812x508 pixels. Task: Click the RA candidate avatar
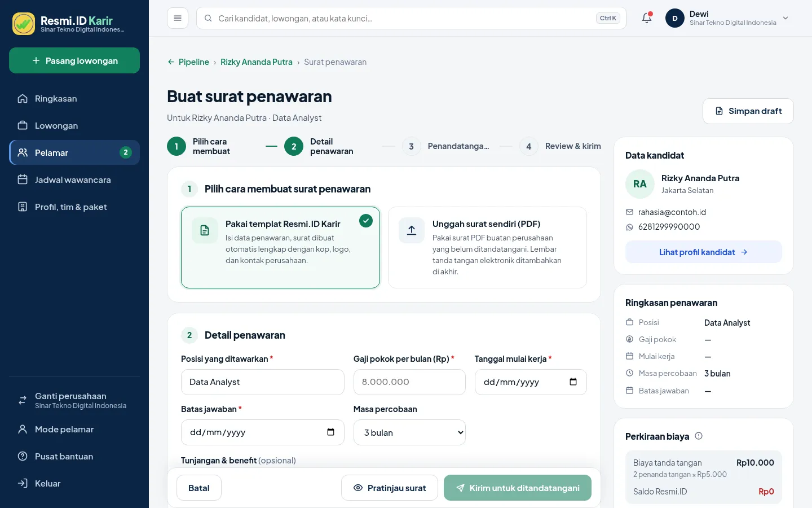point(640,184)
